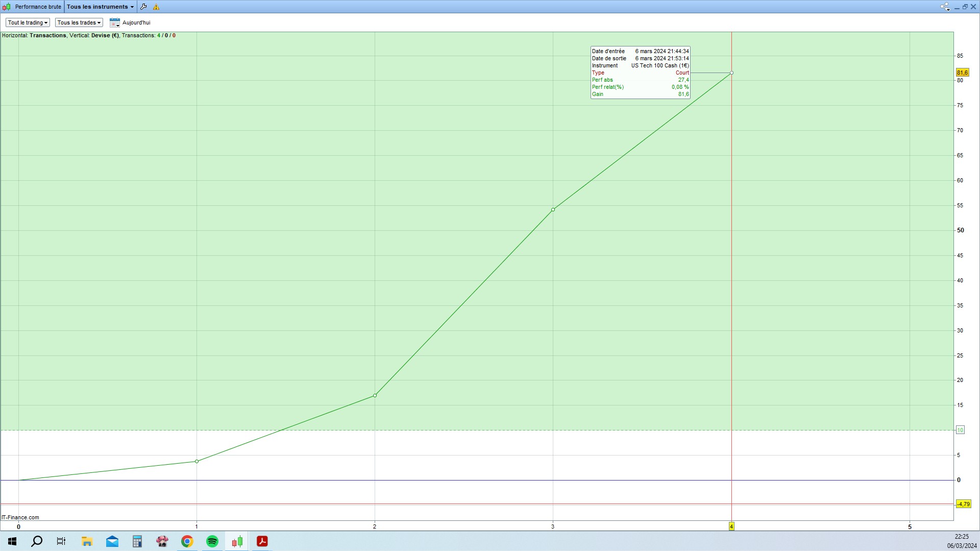980x551 pixels.
Task: Open Google Chrome from the taskbar
Action: coord(187,541)
